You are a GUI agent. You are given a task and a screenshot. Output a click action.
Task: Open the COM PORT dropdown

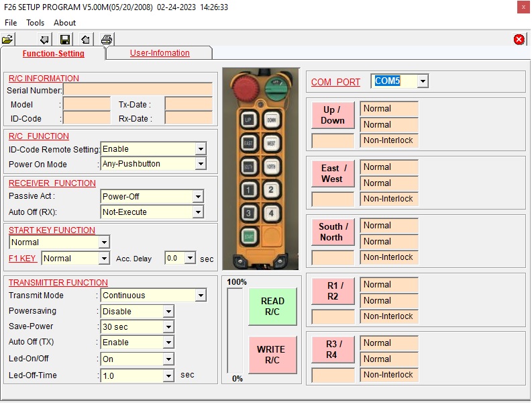(422, 81)
